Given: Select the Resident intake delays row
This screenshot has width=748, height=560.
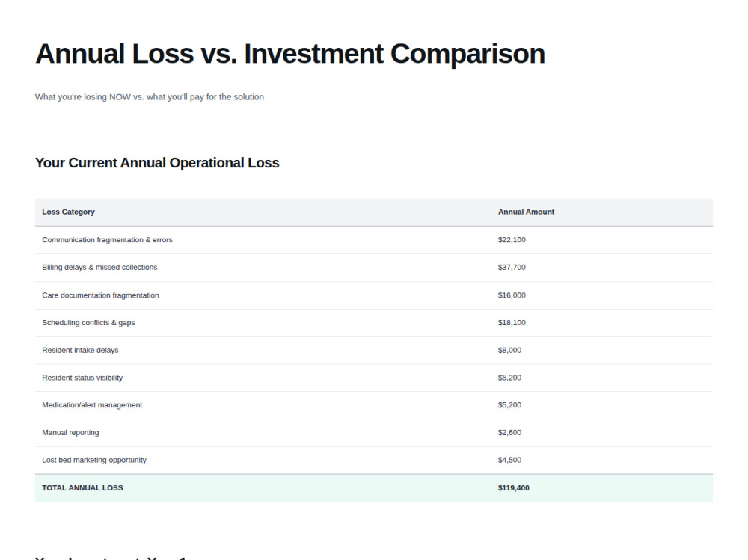Looking at the screenshot, I should 374,350.
